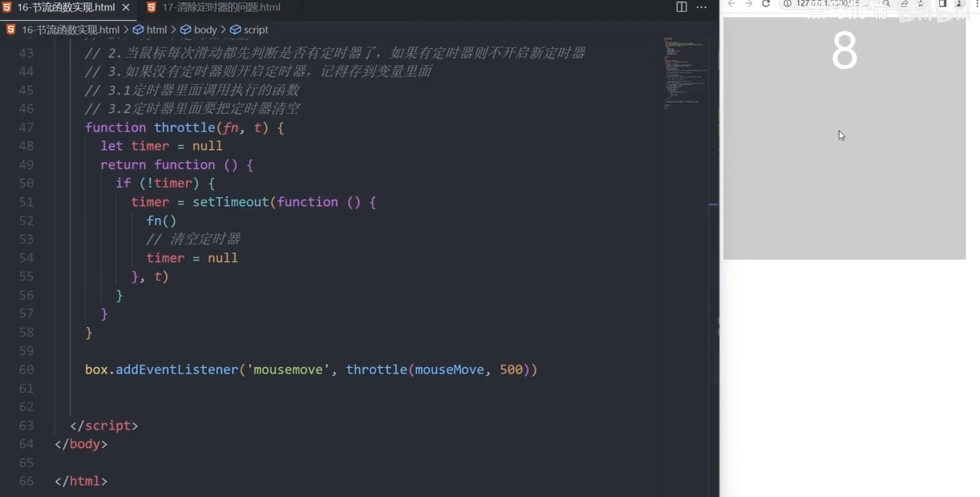Click comment '// 3.2定时器里面要把定时器清空'
This screenshot has width=980, height=497.
(x=192, y=109)
